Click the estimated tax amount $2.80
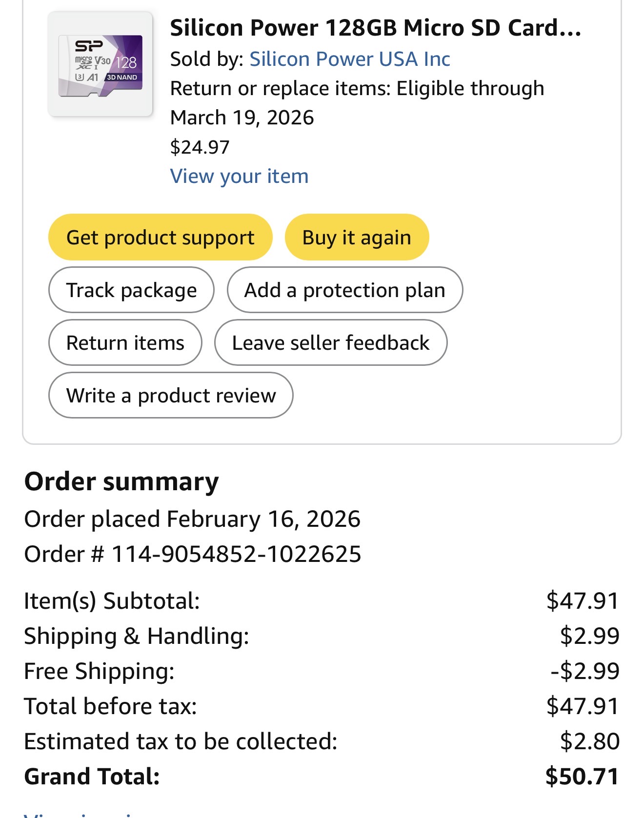The height and width of the screenshot is (818, 644). (x=589, y=741)
